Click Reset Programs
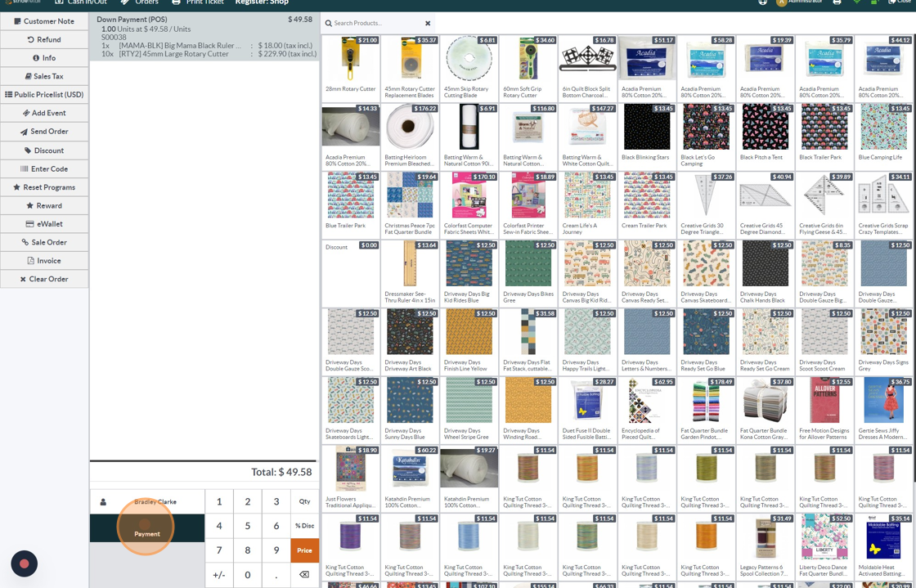 tap(44, 186)
